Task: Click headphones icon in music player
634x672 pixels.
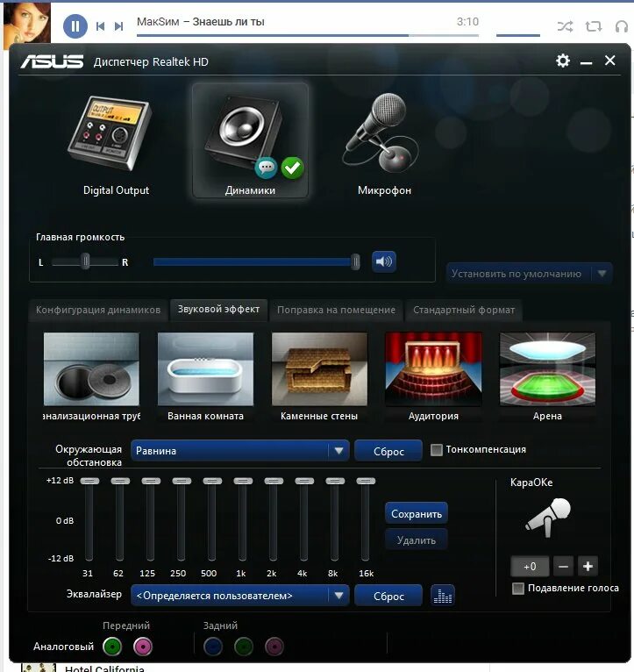Action: click(x=622, y=26)
